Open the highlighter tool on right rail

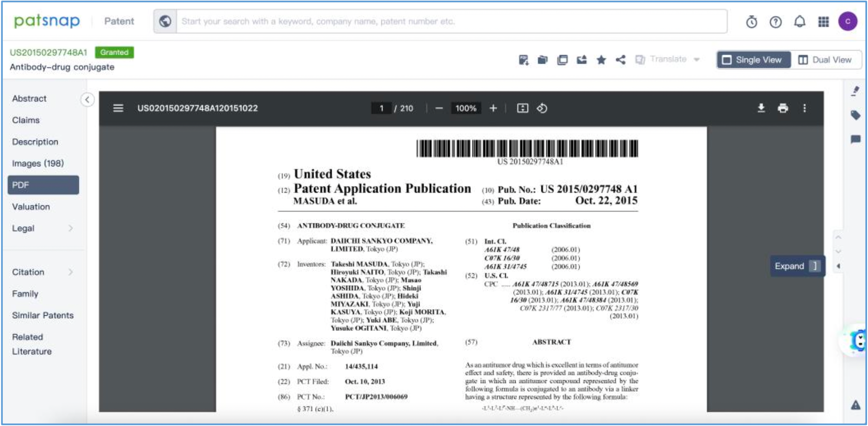point(855,91)
